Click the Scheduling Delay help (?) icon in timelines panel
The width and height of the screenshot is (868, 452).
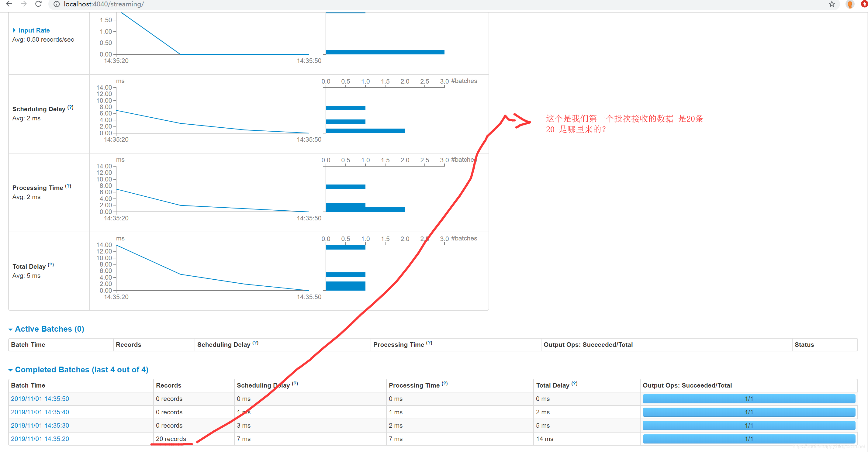point(71,107)
